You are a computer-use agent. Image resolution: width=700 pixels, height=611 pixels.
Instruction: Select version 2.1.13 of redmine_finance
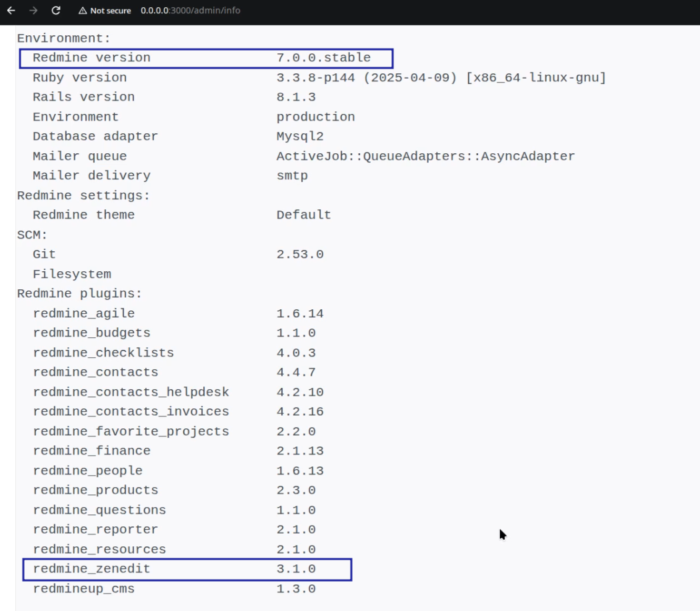(x=300, y=451)
